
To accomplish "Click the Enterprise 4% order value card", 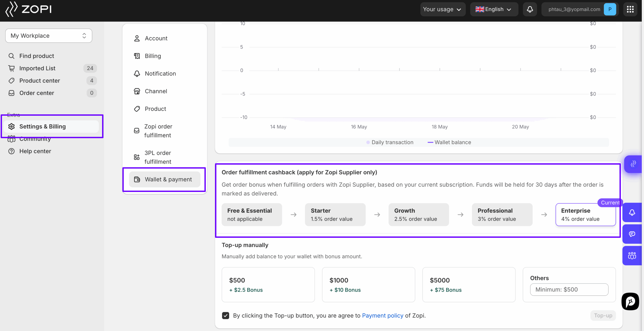I will coord(586,215).
